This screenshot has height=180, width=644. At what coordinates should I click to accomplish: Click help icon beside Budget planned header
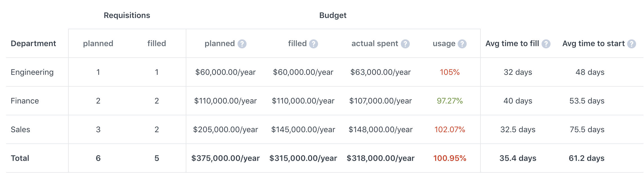(242, 44)
